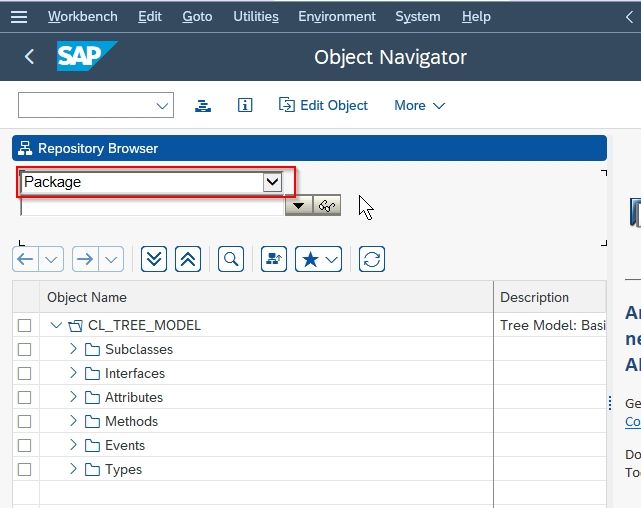Click the 'Repository Browser' title text
Screen dimensions: 641x508
pyautogui.click(x=98, y=148)
